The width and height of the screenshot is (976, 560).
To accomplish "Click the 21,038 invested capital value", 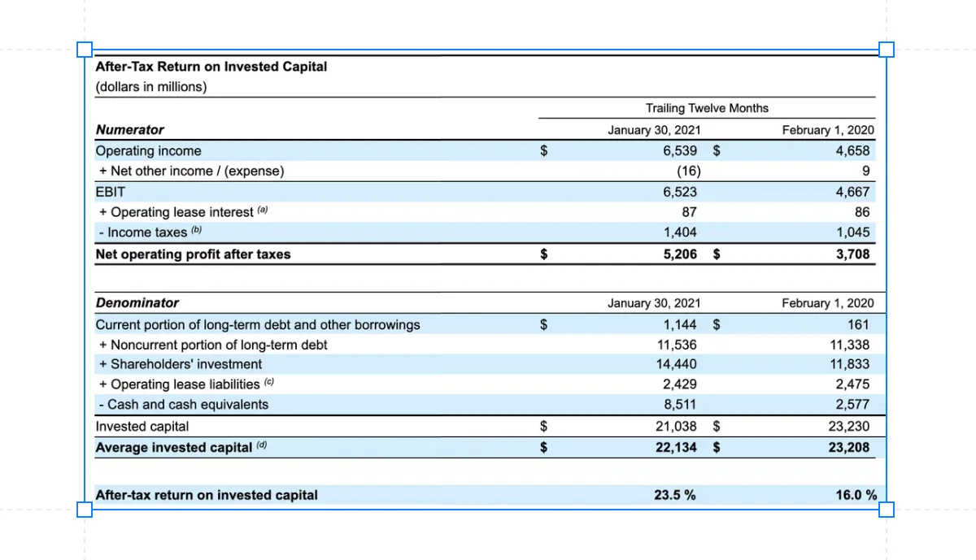I will [x=677, y=427].
